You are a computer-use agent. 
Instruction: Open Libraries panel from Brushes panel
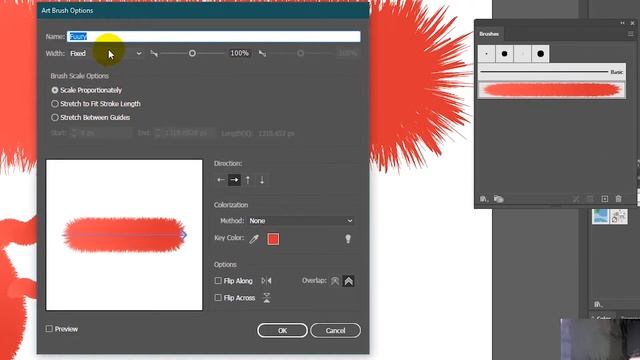[498, 199]
